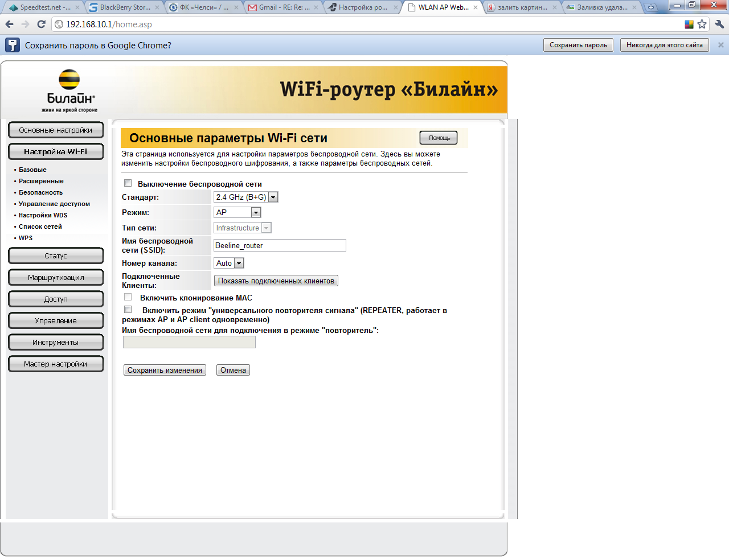This screenshot has width=729, height=560.
Task: Open the Управление доступом link
Action: [54, 204]
